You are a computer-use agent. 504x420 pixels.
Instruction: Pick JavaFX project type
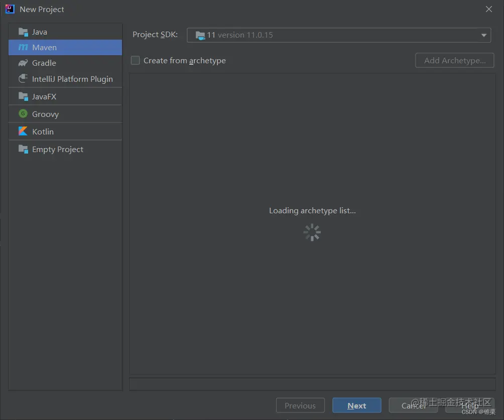65,96
